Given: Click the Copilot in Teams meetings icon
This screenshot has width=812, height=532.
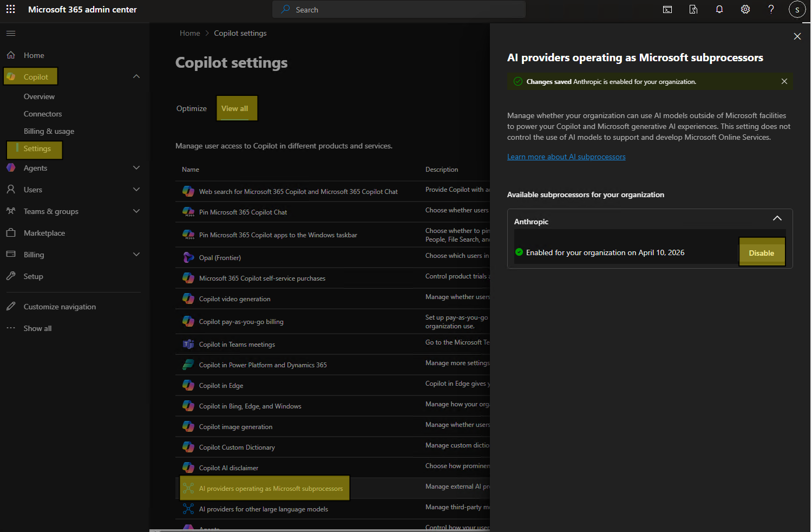Looking at the screenshot, I should 188,344.
